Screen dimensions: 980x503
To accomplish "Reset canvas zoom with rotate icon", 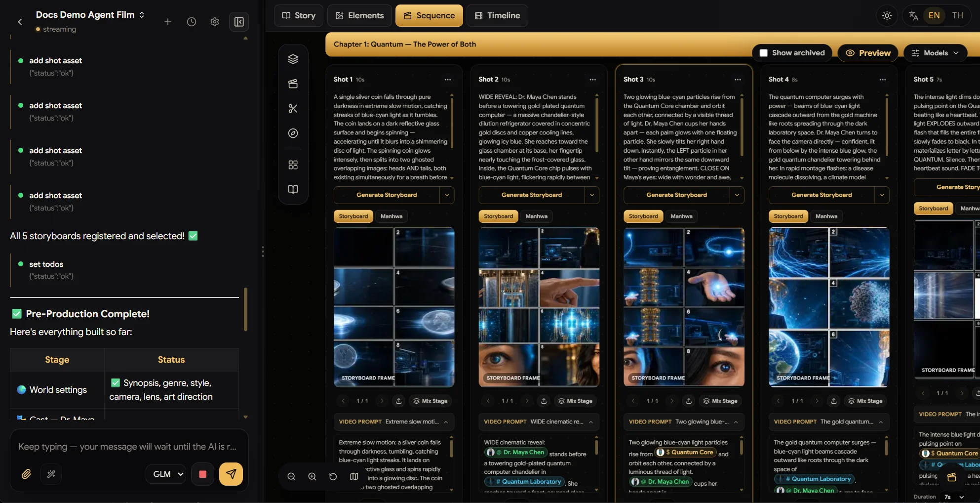I will point(333,477).
